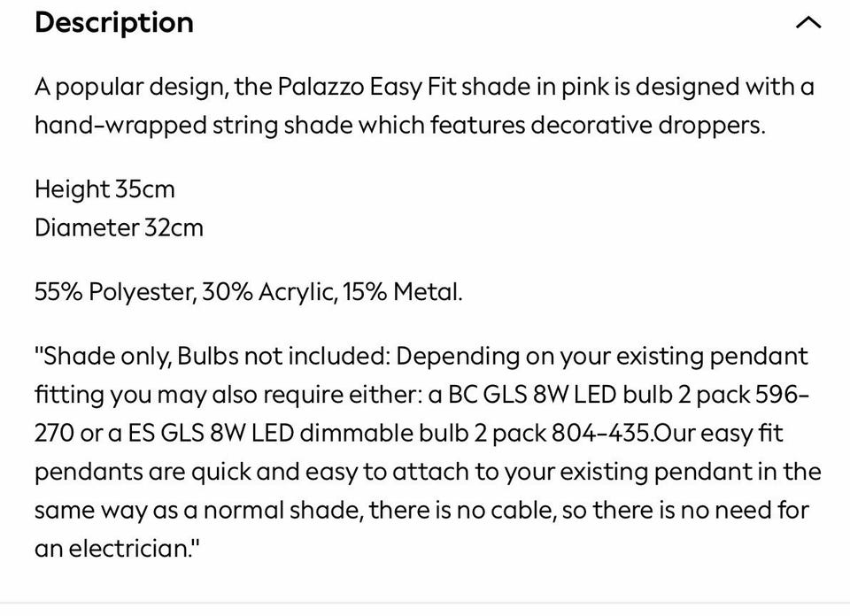Click the words decorative droppers
The image size is (850, 616).
(x=646, y=125)
